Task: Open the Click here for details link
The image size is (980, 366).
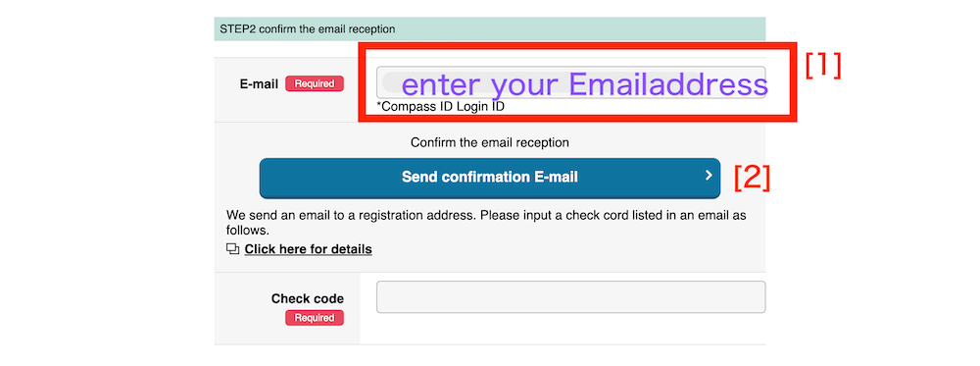Action: pyautogui.click(x=308, y=249)
